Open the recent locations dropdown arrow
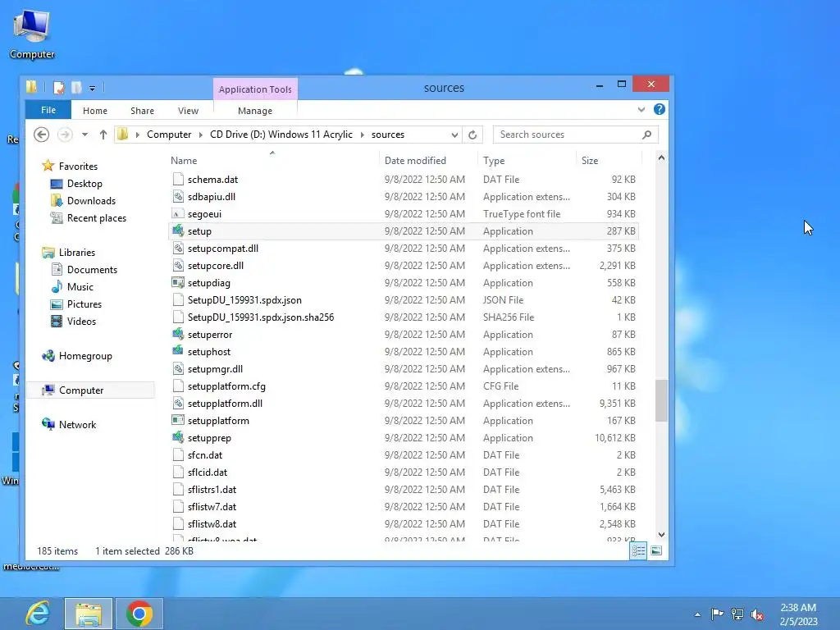Image resolution: width=840 pixels, height=630 pixels. (84, 135)
